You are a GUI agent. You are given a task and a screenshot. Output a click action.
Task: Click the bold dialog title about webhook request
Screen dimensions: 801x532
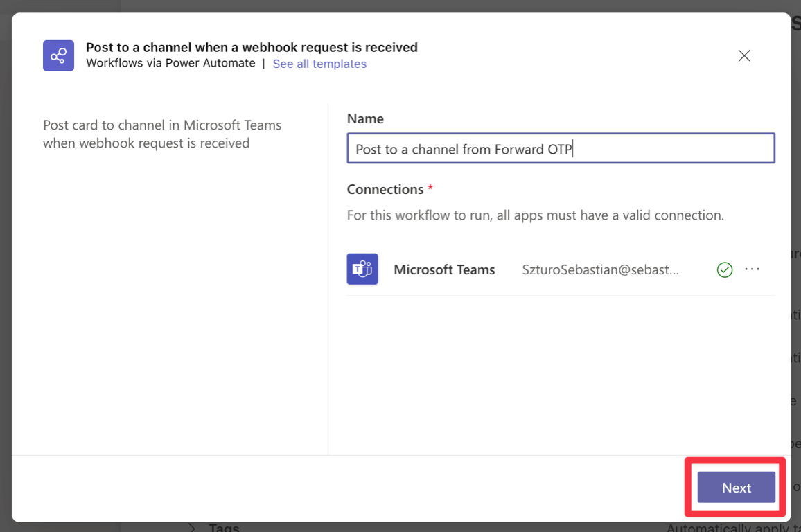(252, 47)
